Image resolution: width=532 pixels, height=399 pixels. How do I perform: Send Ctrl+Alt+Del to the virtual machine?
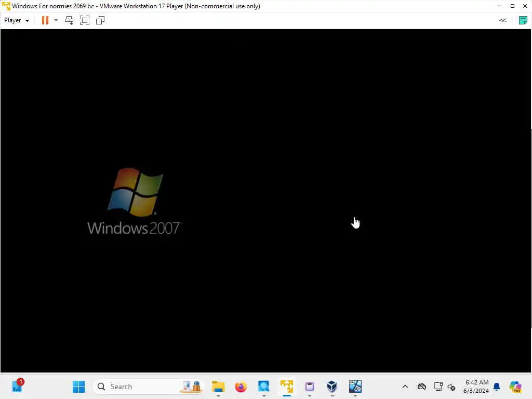pyautogui.click(x=69, y=20)
